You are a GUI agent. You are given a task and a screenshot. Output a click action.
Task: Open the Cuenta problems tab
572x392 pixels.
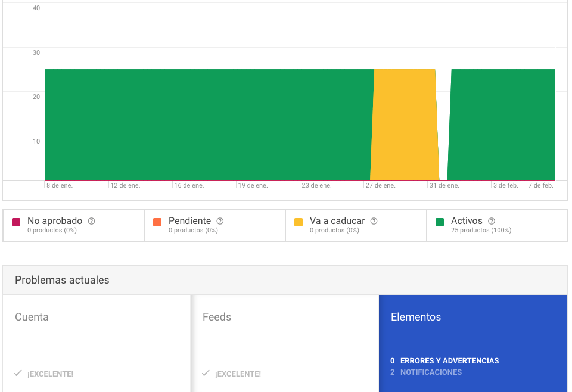[x=97, y=344]
